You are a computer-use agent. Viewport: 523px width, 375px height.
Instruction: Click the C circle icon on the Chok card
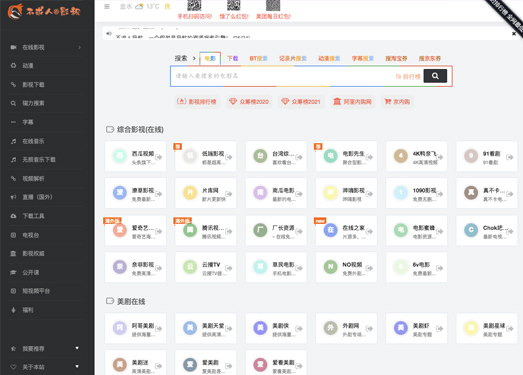[471, 230]
